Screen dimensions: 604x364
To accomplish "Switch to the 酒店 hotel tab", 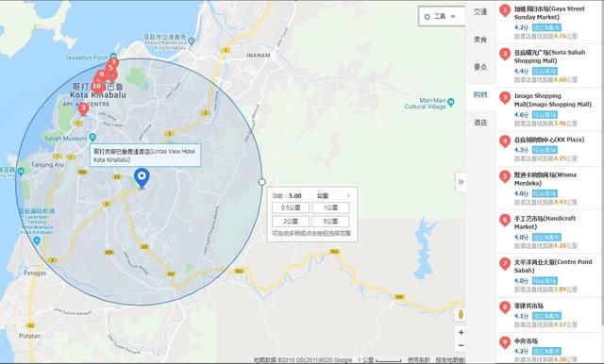I will (480, 123).
